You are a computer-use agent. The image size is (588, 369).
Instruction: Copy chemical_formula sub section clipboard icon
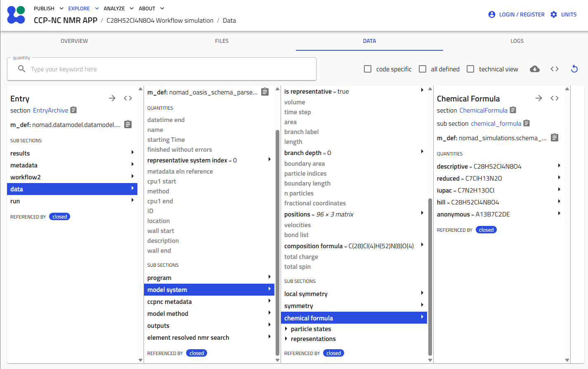pyautogui.click(x=527, y=123)
